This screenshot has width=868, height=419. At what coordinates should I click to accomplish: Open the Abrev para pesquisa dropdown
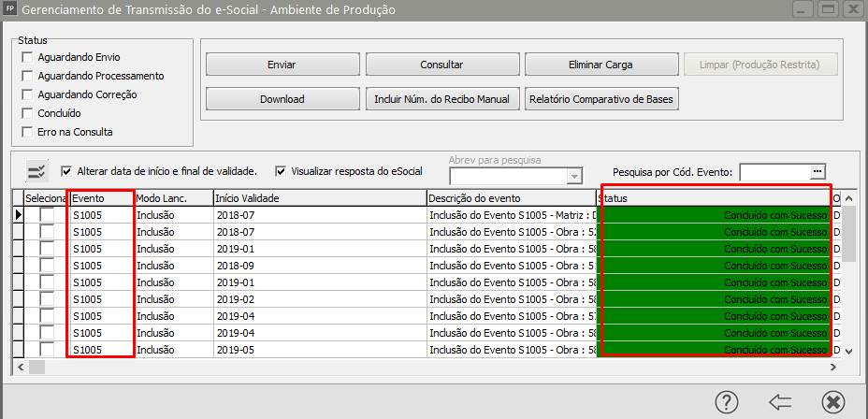574,177
